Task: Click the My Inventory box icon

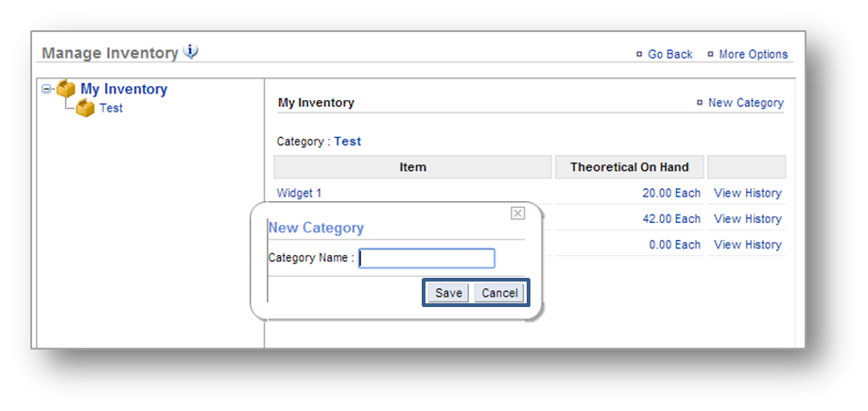Action: point(66,90)
